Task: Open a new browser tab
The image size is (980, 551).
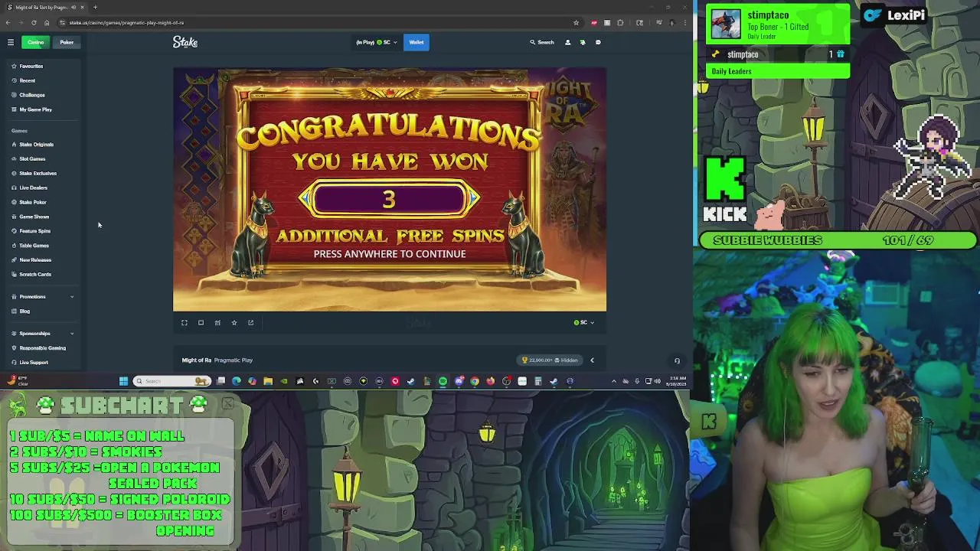Action: click(x=95, y=7)
